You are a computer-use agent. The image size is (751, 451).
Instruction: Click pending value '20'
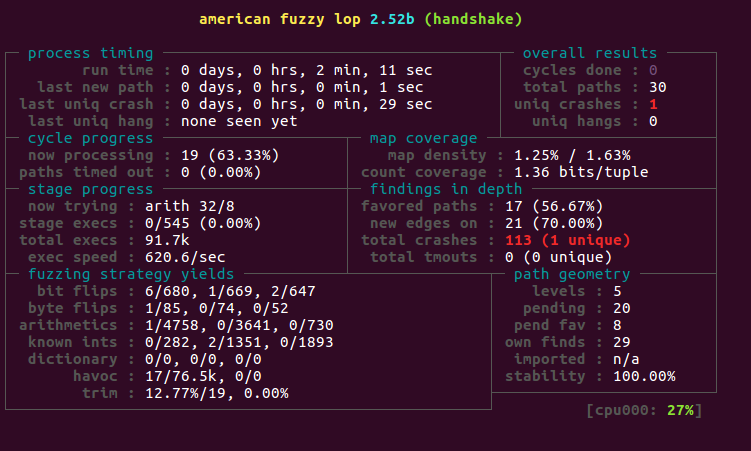click(x=622, y=308)
